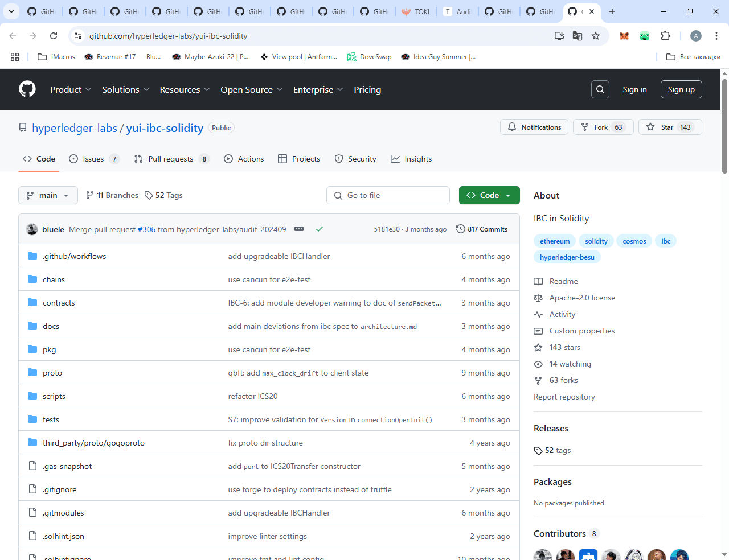Image resolution: width=729 pixels, height=560 pixels.
Task: Open the Chrome profile avatar icon
Action: pyautogui.click(x=696, y=36)
